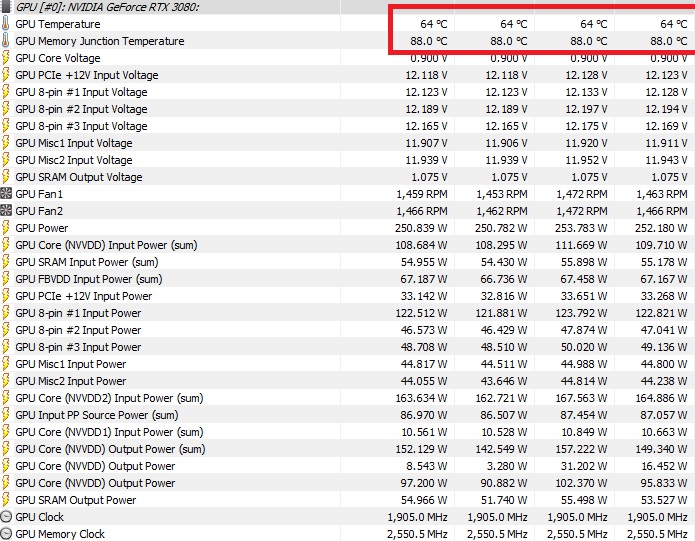This screenshot has height=541, width=695.
Task: Select the GPU [#0]: NVIDIA GeForce RTX 3080 header row
Action: (x=348, y=7)
